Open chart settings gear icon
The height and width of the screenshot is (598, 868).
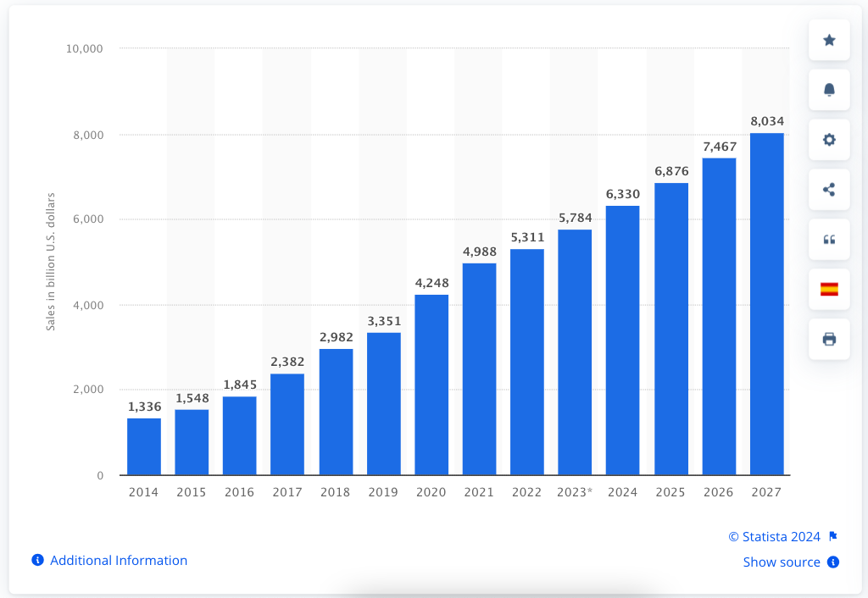click(x=829, y=140)
